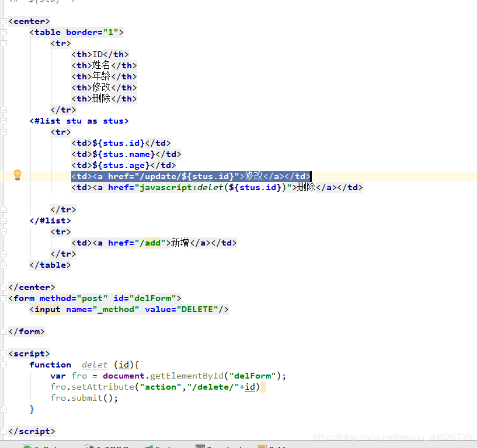The width and height of the screenshot is (477, 448).
Task: Place cursor on the ID header line
Action: pyautogui.click(x=100, y=54)
